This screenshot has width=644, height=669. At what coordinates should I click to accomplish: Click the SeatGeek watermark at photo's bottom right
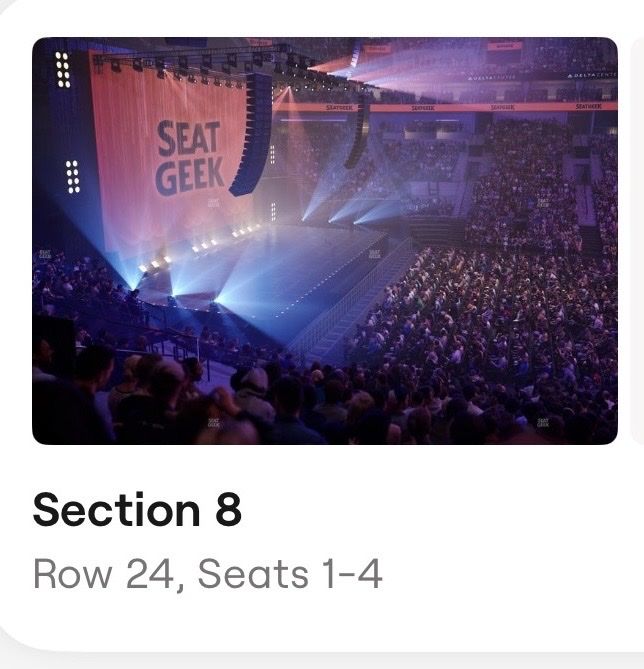click(x=543, y=422)
